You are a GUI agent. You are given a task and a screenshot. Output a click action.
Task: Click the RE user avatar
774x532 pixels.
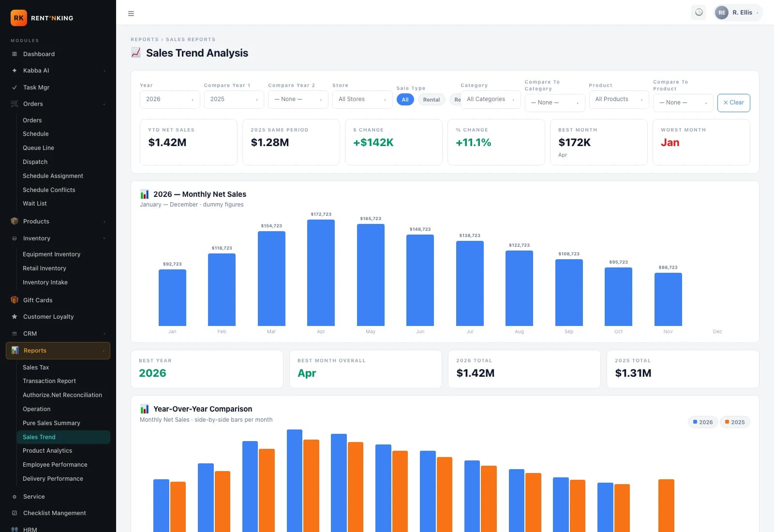[x=722, y=13]
